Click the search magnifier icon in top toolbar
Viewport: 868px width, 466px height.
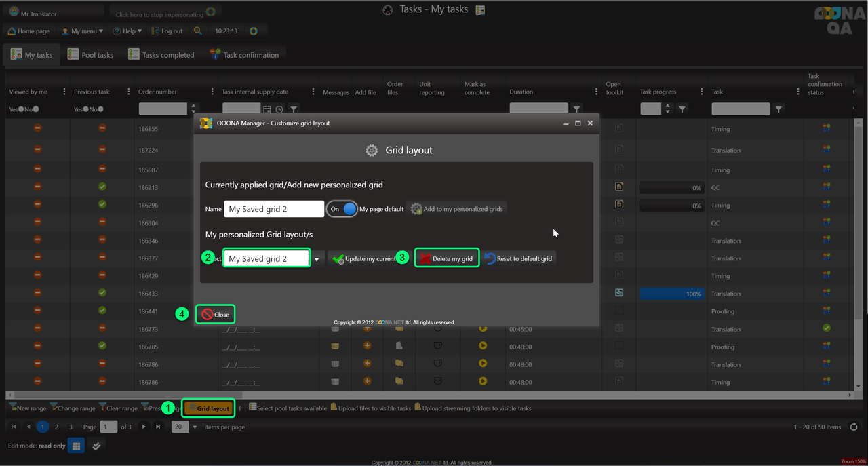coord(198,31)
